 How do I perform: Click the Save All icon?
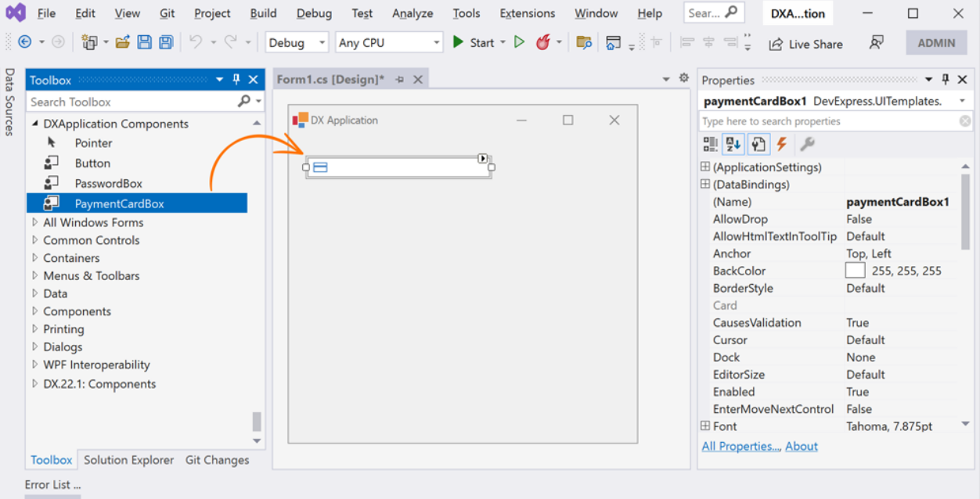point(166,42)
